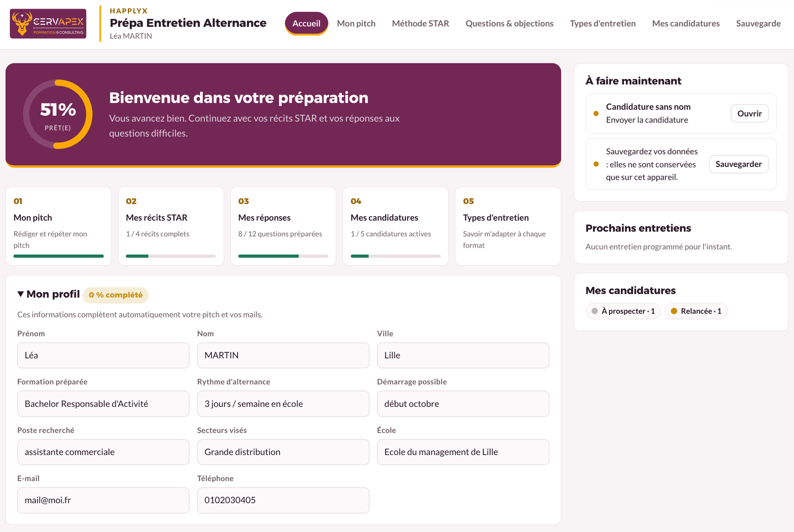Click 'Aucun entretien programmé pour l'instant.' text
Screen dimensions: 794x532
pyautogui.click(x=659, y=247)
